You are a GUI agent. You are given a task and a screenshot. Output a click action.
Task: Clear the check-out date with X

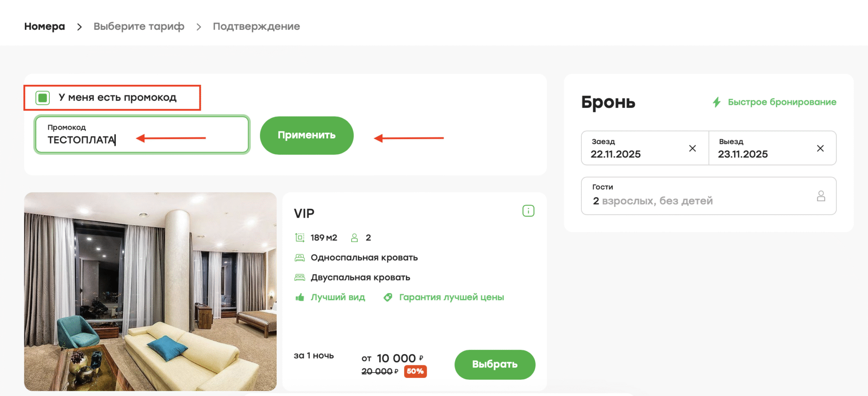point(820,149)
